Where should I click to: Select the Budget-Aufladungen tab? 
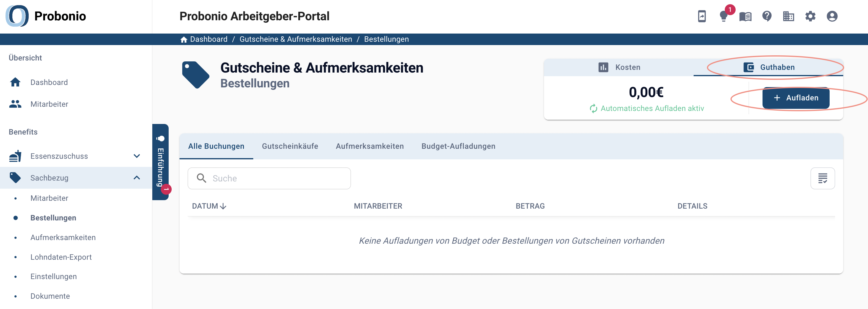pos(458,146)
